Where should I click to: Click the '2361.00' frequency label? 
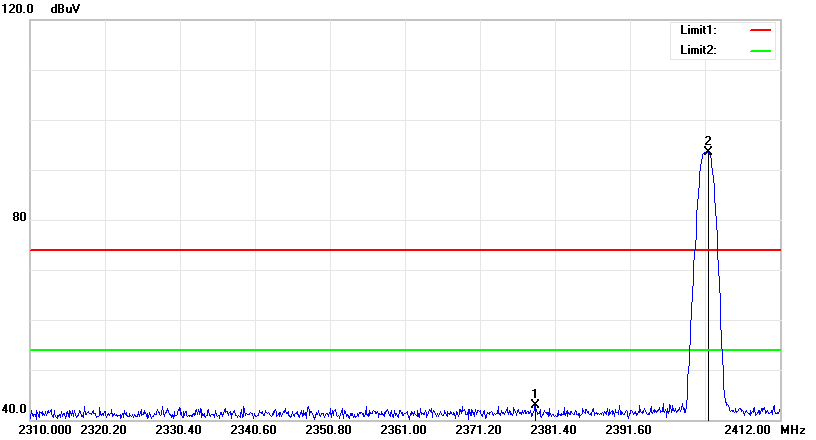pos(403,430)
